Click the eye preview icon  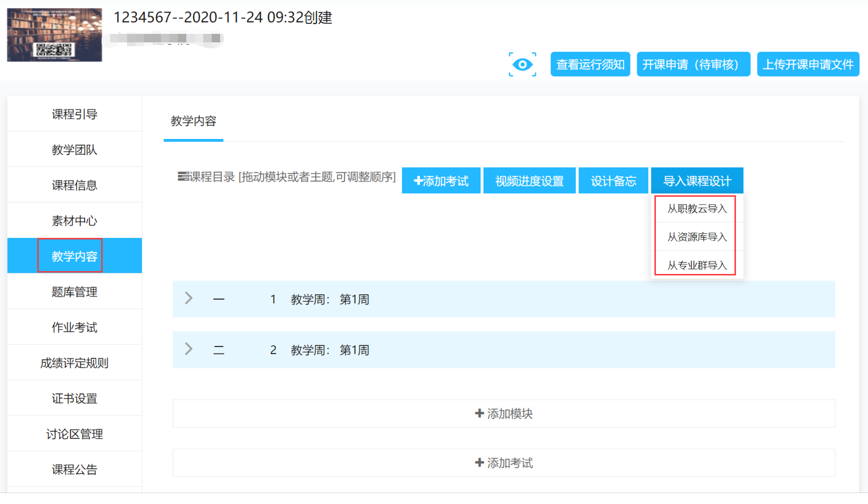click(x=522, y=64)
